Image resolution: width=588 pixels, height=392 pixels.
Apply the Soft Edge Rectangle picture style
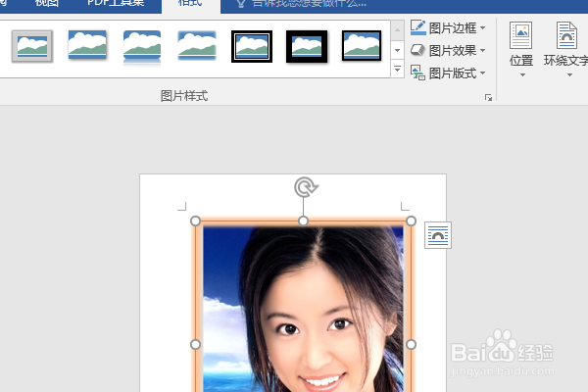pos(197,45)
